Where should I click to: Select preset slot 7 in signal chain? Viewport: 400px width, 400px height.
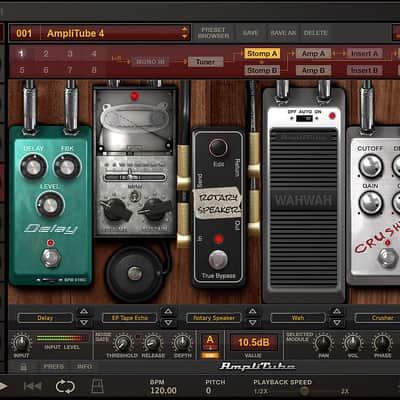[70, 70]
